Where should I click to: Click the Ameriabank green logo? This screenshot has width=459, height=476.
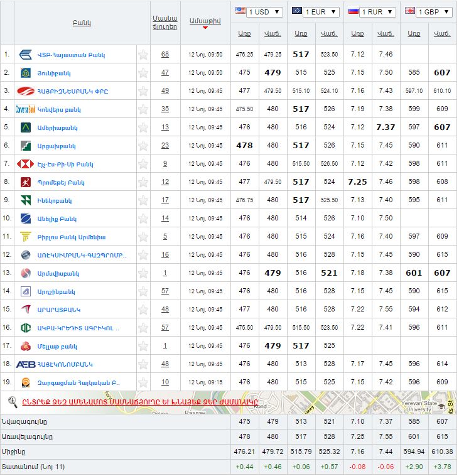[x=26, y=127]
